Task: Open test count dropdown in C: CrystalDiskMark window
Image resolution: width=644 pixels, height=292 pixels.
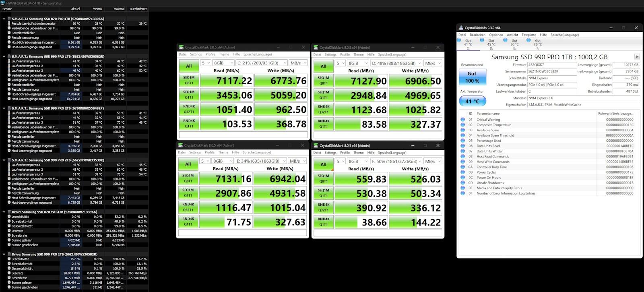Action: point(206,63)
